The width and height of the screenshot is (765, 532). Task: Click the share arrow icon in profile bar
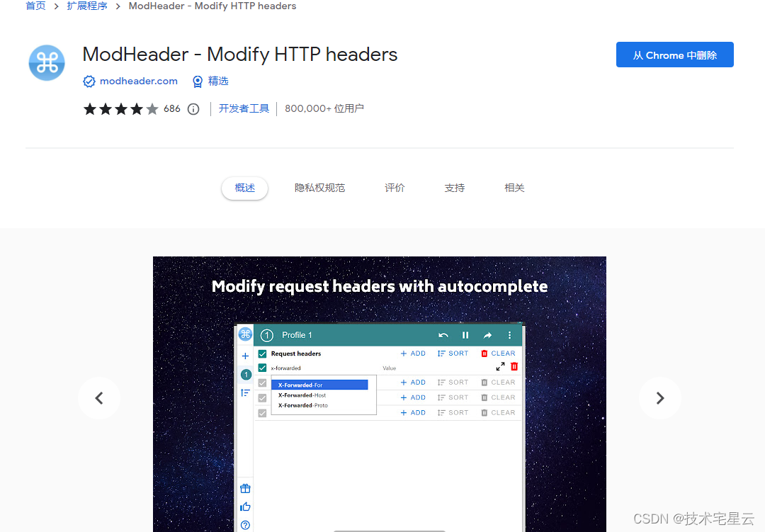(x=487, y=335)
